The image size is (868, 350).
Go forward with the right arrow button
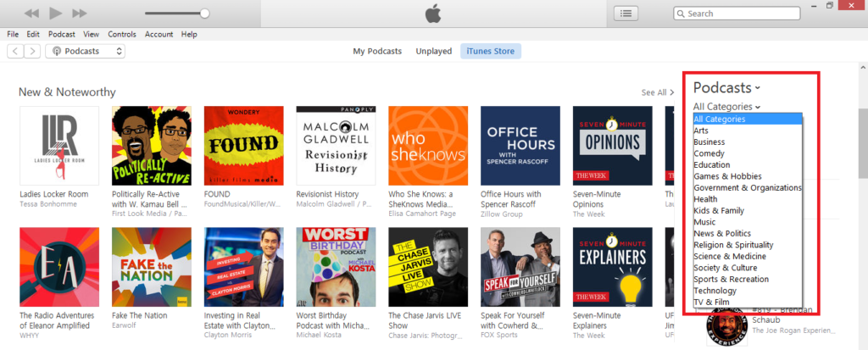[x=32, y=51]
